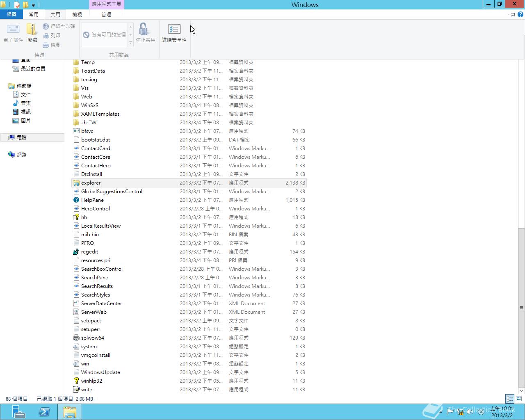Select the ContactCard markup file icon
The height and width of the screenshot is (420, 525).
click(76, 148)
